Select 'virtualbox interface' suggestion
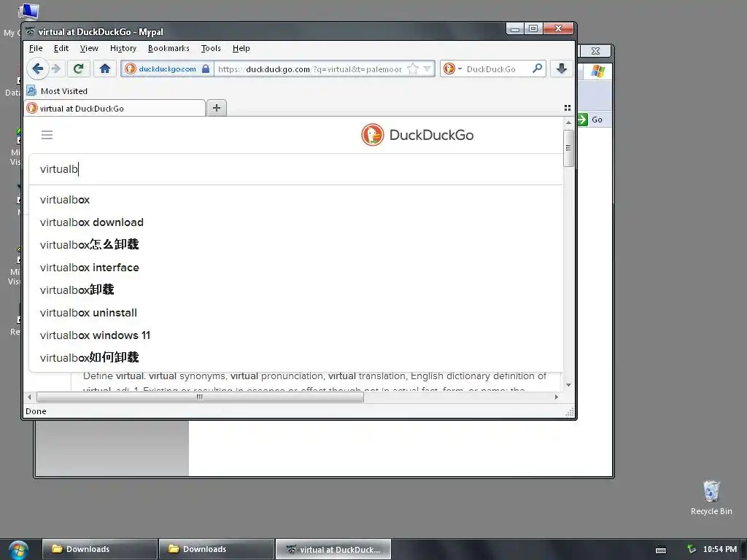This screenshot has height=560, width=747. (x=295, y=268)
